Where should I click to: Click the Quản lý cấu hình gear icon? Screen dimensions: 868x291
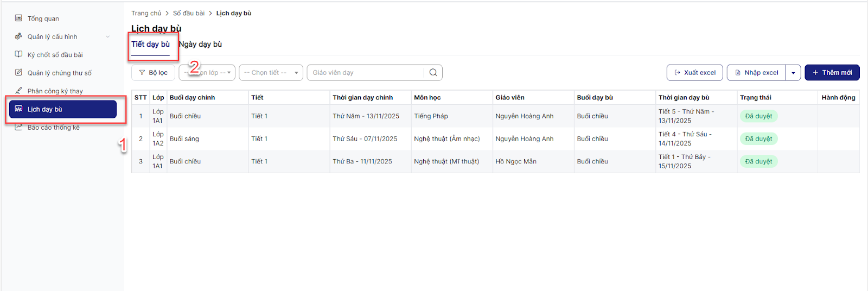(18, 36)
